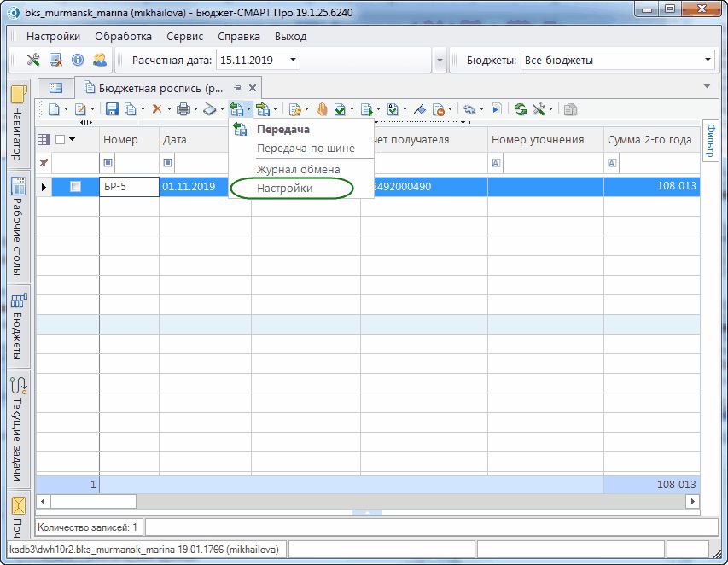The height and width of the screenshot is (565, 728).
Task: Open the Фильтр panel on right edge
Action: point(709,140)
